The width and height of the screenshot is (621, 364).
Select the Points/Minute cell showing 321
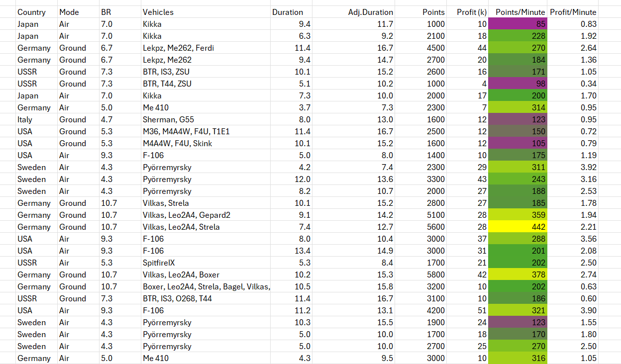pyautogui.click(x=517, y=310)
